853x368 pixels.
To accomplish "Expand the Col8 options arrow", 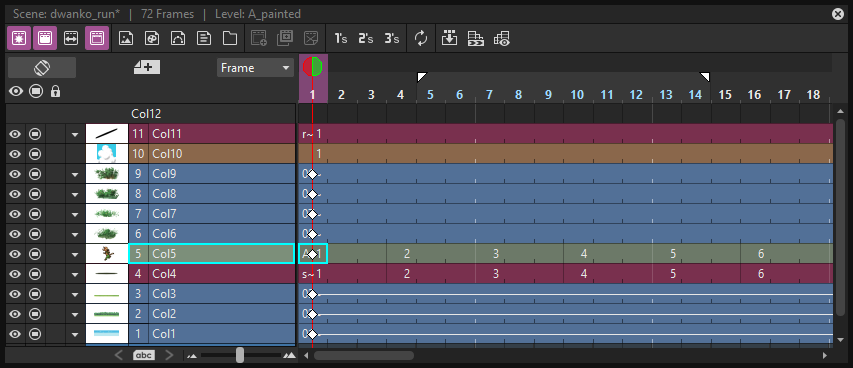I will pyautogui.click(x=75, y=194).
